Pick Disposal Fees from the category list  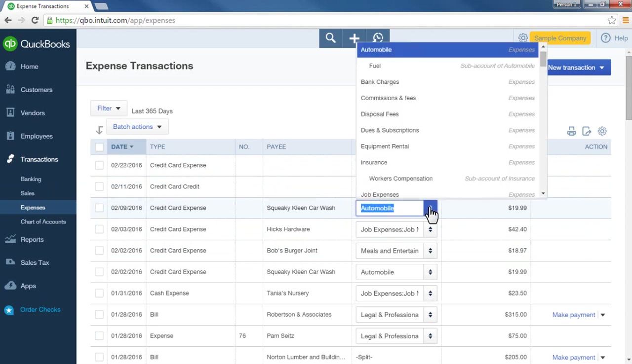coord(448,114)
